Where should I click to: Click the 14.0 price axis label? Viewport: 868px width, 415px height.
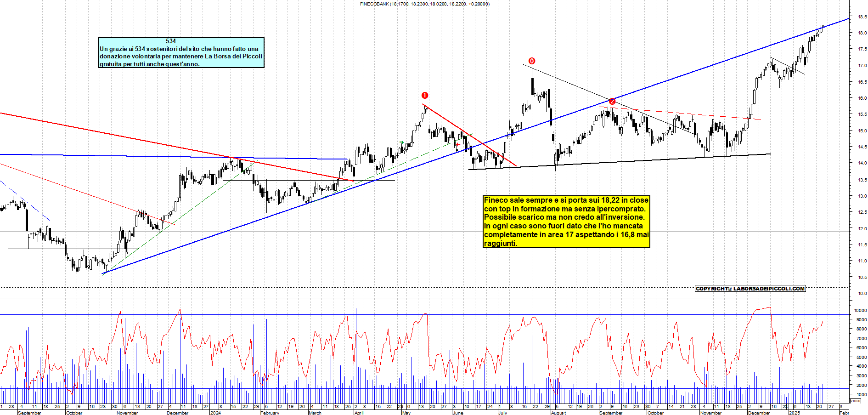862,163
